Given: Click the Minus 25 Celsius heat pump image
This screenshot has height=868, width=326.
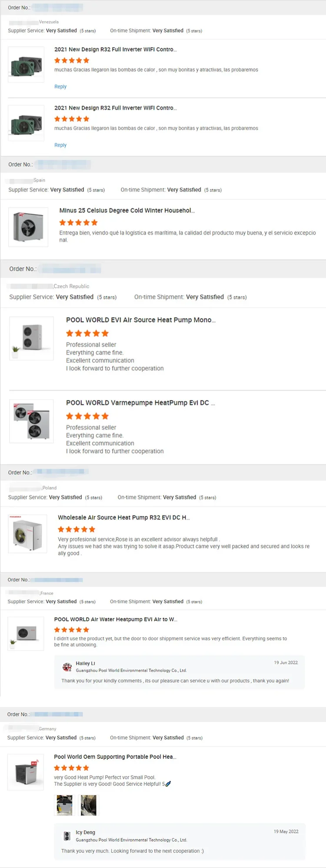Looking at the screenshot, I should 28,227.
